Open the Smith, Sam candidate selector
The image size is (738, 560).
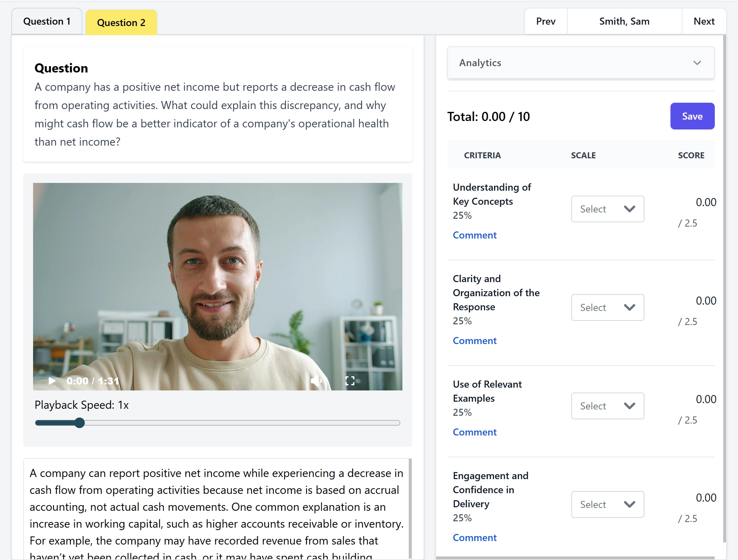pyautogui.click(x=624, y=21)
